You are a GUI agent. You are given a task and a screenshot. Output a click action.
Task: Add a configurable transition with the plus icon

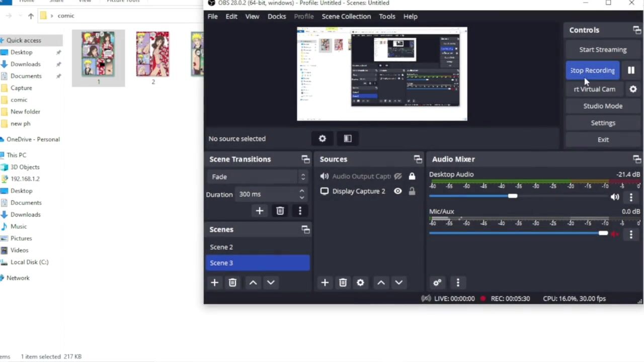coord(260,211)
